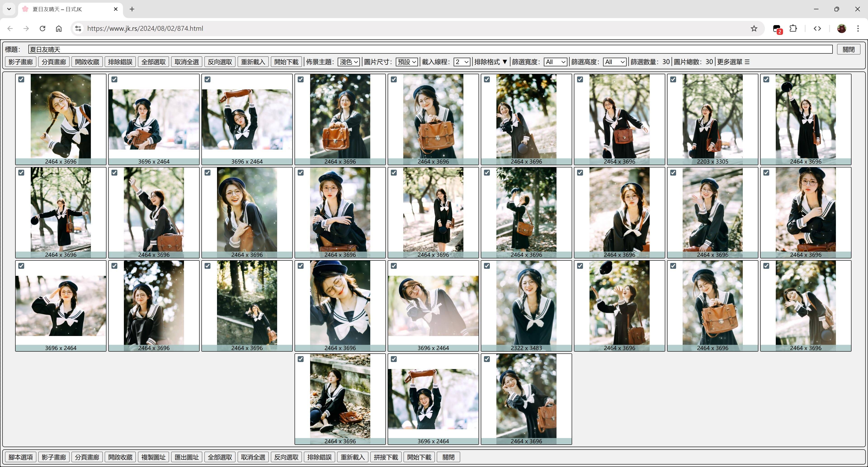Click the 標題 title input field
This screenshot has width=868, height=467.
click(430, 49)
